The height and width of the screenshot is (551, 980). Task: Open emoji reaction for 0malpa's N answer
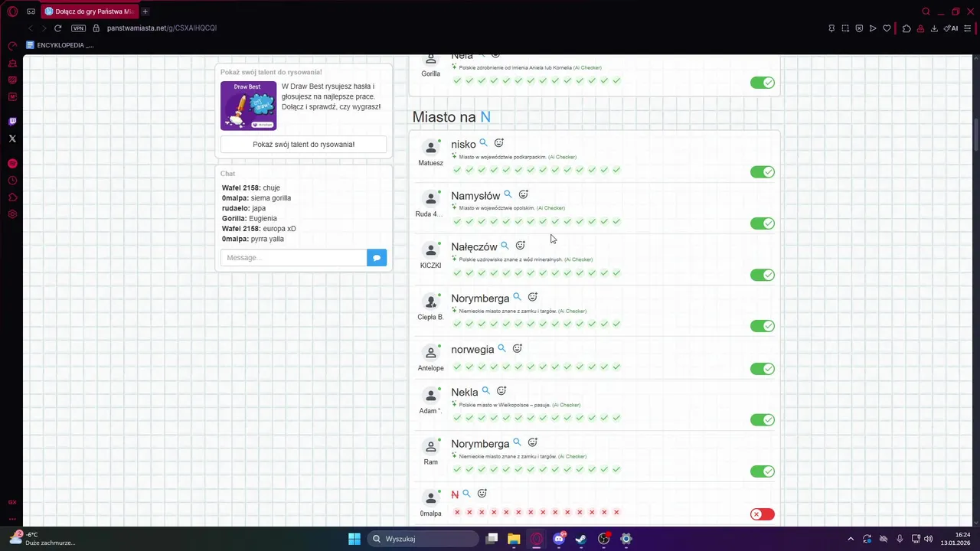point(482,494)
